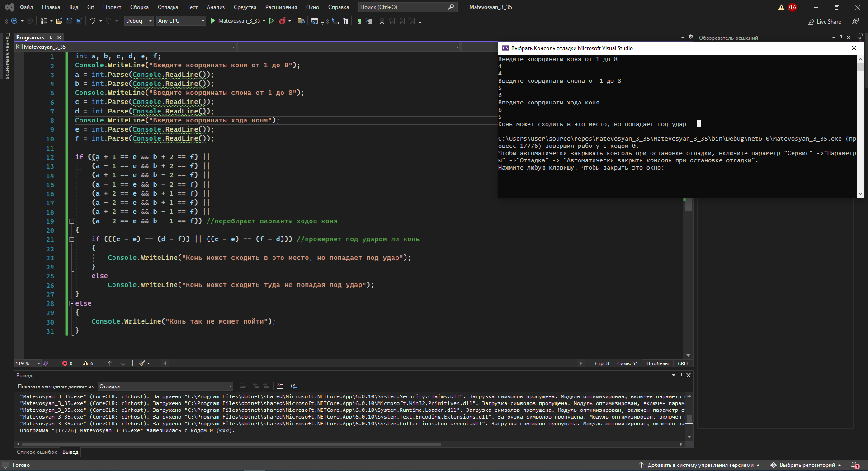Pin the Вывод panel
Screen dimensions: 868x471
(x=681, y=375)
